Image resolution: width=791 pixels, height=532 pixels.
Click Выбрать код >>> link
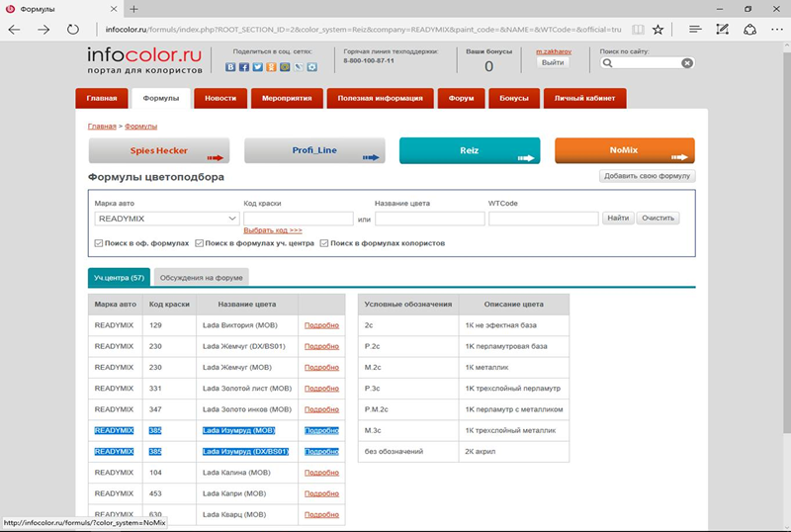coord(273,230)
